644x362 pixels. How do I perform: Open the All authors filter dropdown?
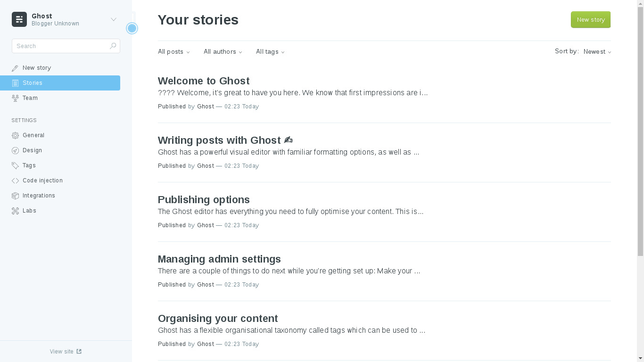223,52
